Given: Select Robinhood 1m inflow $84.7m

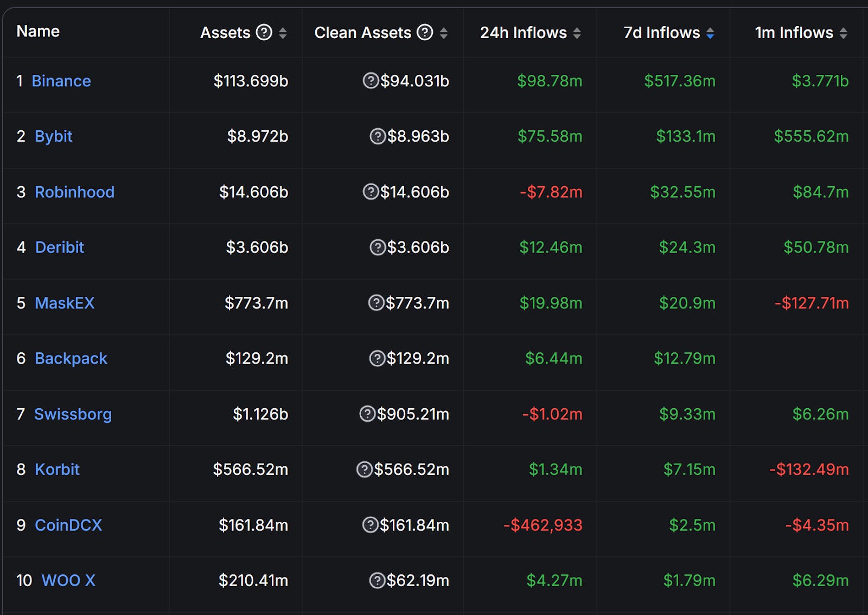Looking at the screenshot, I should 821,192.
